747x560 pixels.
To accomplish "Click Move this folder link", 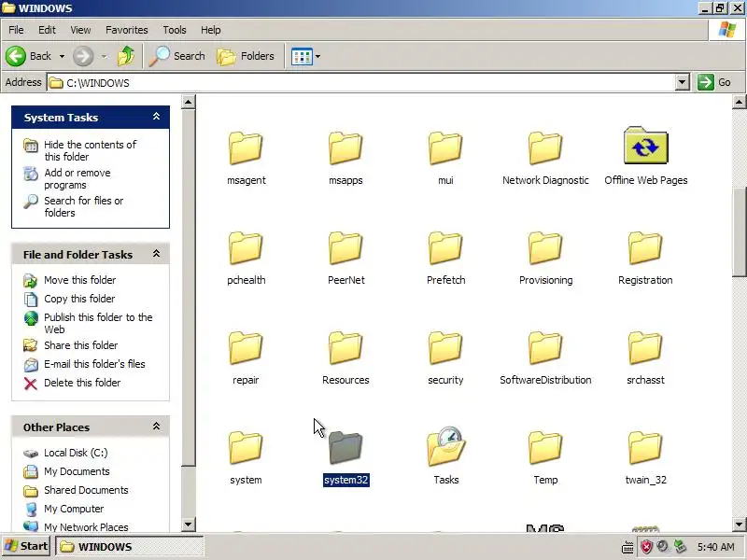I will tap(80, 280).
